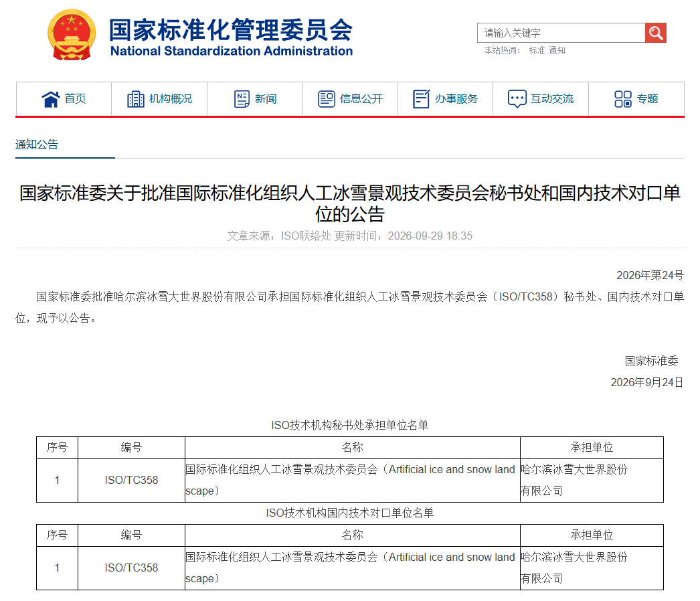Viewport: 700px width, 601px height.
Task: Click 名称 header in 国内技术对口 table
Action: [x=352, y=535]
